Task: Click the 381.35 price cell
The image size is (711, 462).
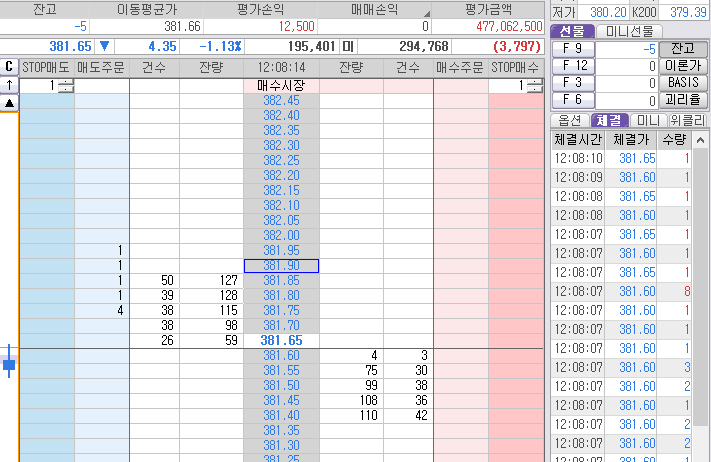Action: tap(281, 431)
